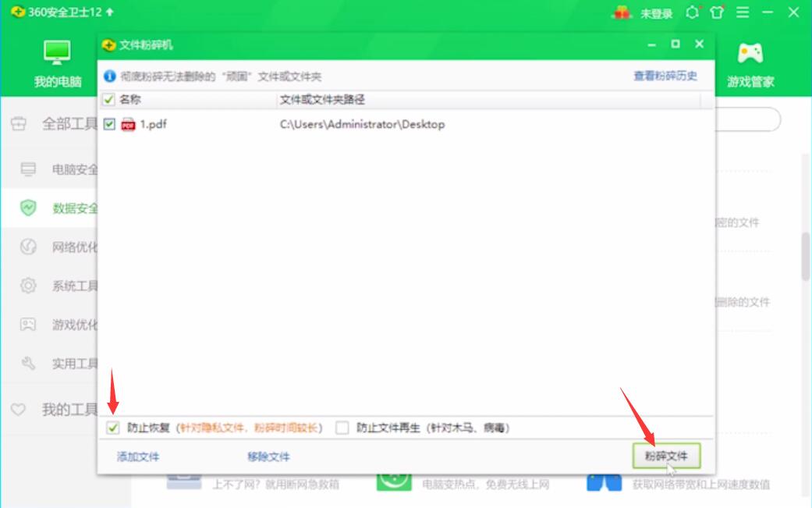Click the game optimization sidebar icon
The image size is (812, 508).
[28, 324]
